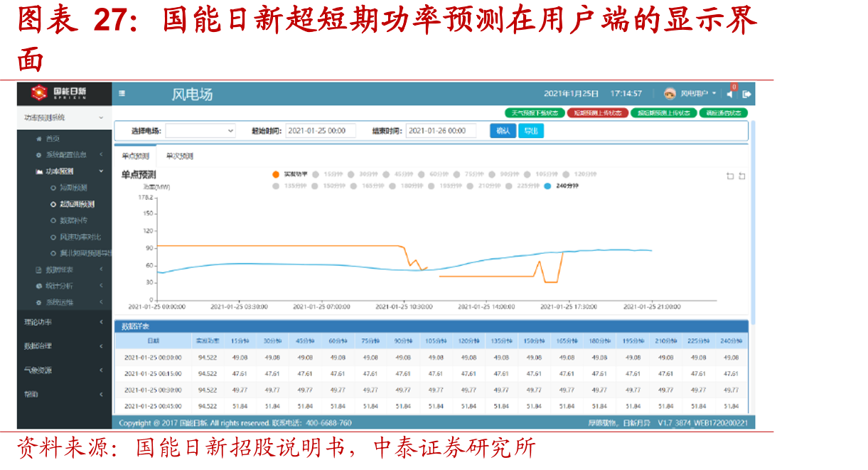Click the 2021-01-25 00:30:00 table date cell
Screen dimensions: 868x470
point(153,390)
